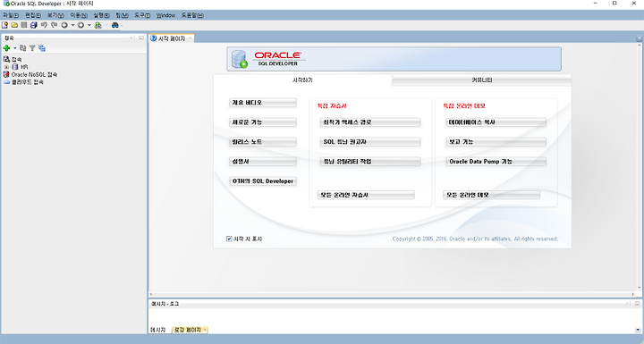Open the 실행 menu
644x344 pixels.
coord(101,15)
